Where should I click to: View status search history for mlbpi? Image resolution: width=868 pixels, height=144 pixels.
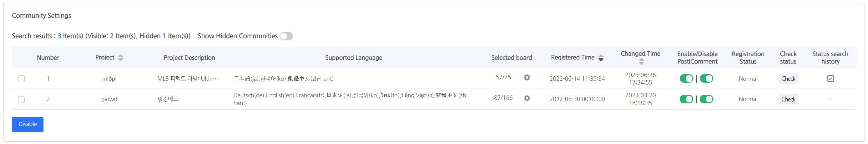[830, 79]
